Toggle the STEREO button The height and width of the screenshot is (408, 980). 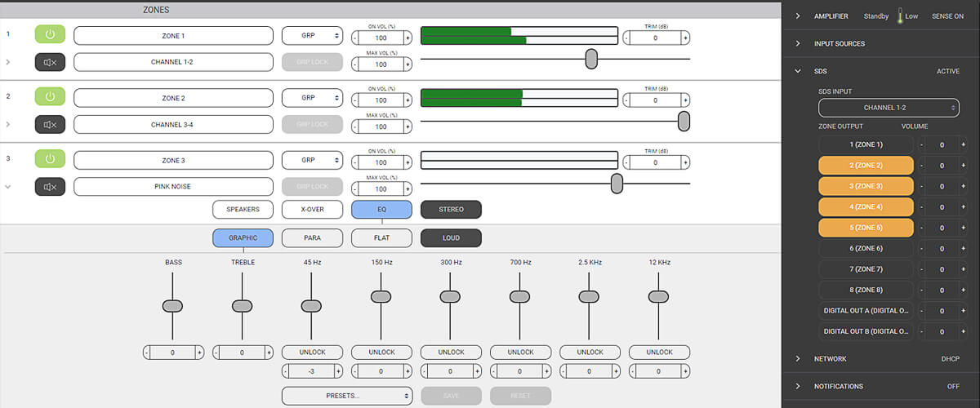click(x=451, y=210)
